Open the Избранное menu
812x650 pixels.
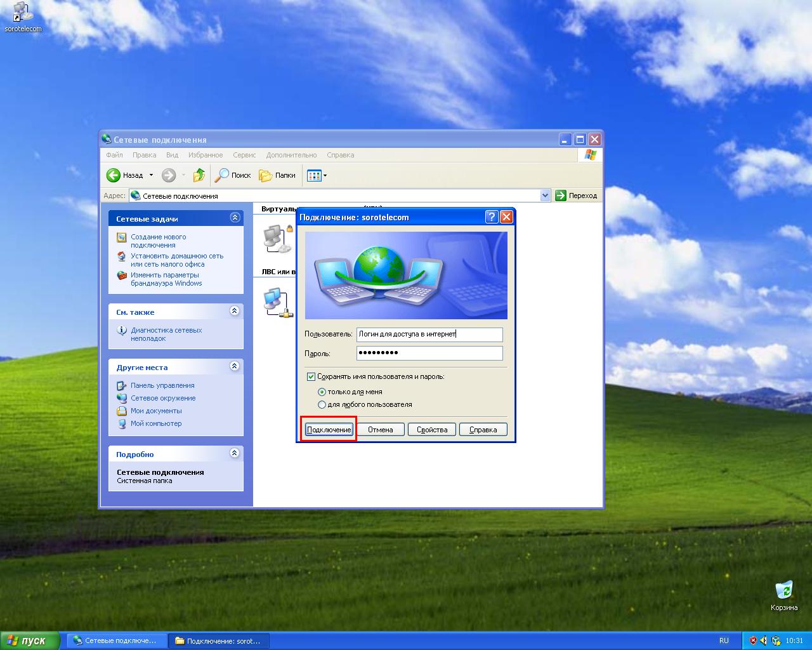tap(206, 155)
